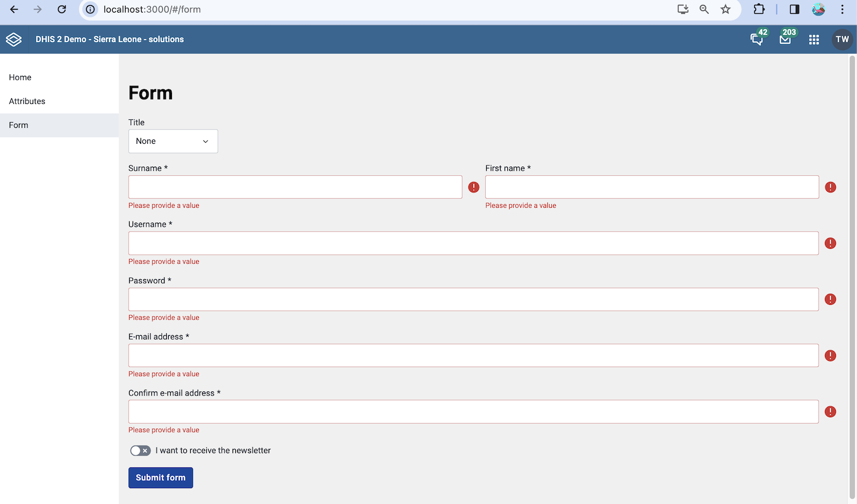The width and height of the screenshot is (857, 504).
Task: Select Form in the sidebar
Action: tap(59, 125)
